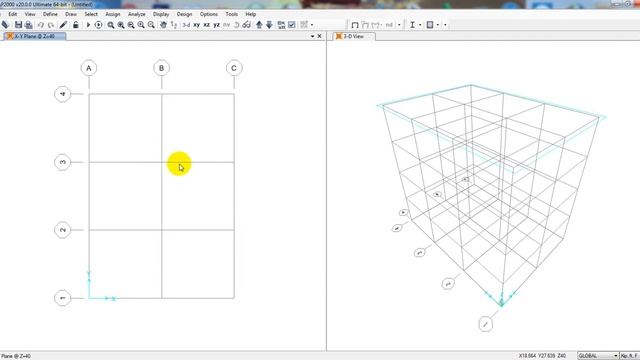Switch to the yz plane view
Viewport: 640px width, 360px height.
pyautogui.click(x=216, y=25)
